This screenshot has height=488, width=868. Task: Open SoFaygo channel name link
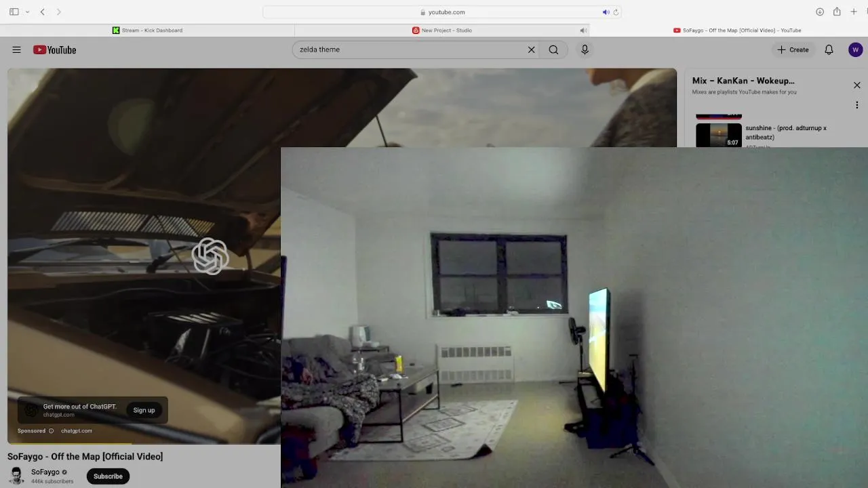[x=45, y=472]
